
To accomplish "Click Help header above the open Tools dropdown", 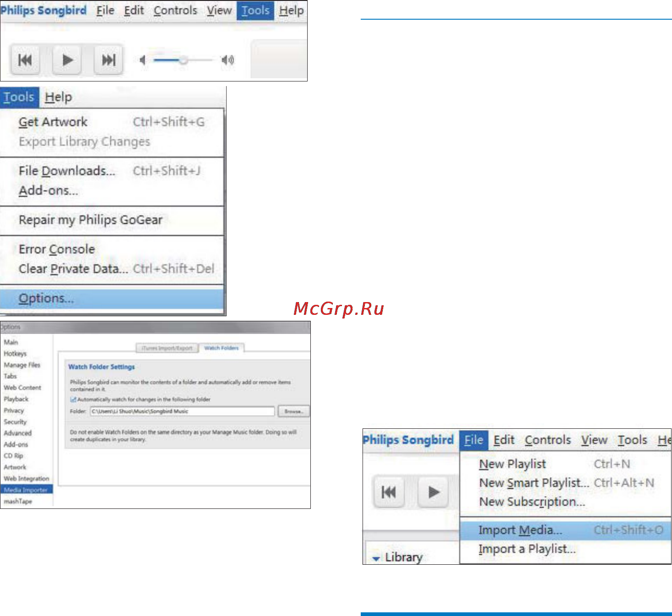I will click(x=58, y=97).
